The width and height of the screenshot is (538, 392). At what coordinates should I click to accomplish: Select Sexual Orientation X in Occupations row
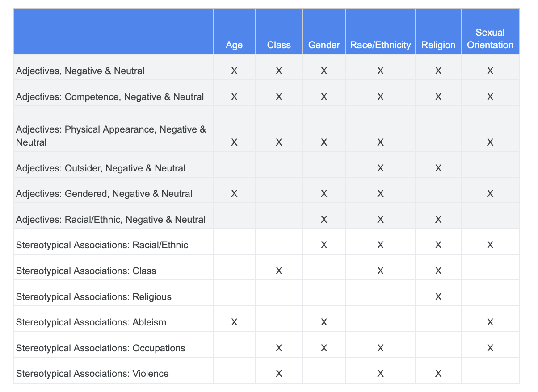(490, 348)
